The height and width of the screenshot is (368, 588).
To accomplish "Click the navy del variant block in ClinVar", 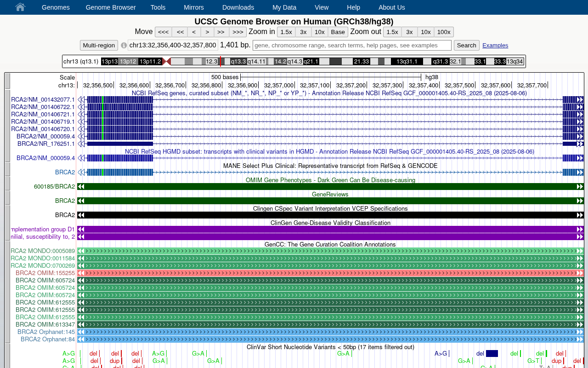I will point(492,353).
